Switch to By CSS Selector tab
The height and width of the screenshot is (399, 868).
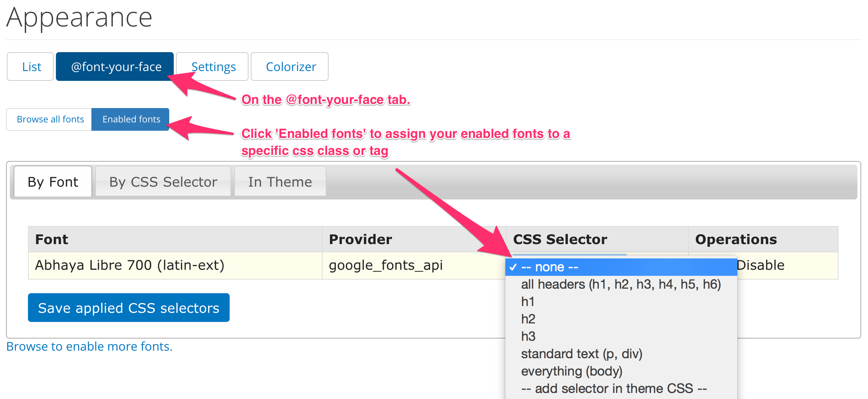pyautogui.click(x=163, y=182)
